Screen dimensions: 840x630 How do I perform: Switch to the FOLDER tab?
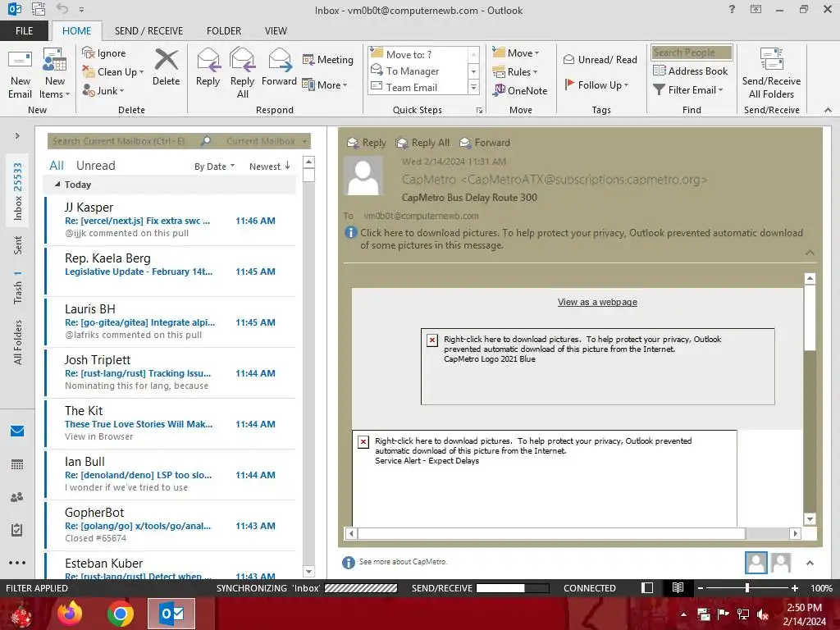click(224, 31)
